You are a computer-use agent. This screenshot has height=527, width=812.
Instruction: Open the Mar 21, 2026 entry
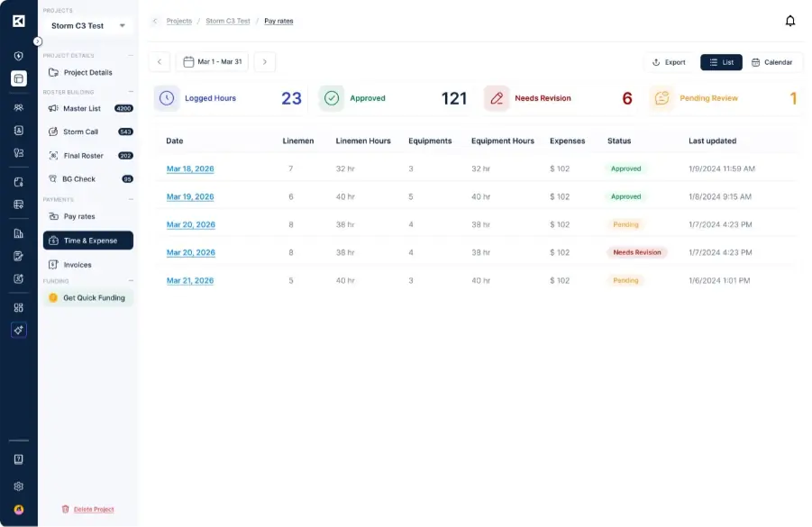point(190,280)
